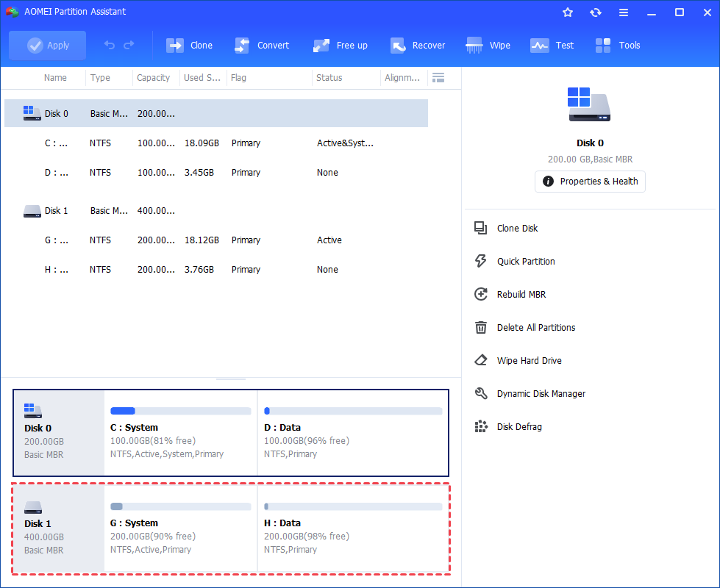Click the star favorite icon in title bar
This screenshot has height=588, width=720.
tap(568, 12)
